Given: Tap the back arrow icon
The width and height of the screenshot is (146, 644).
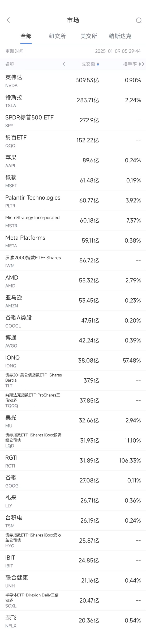Looking at the screenshot, I should [8, 20].
